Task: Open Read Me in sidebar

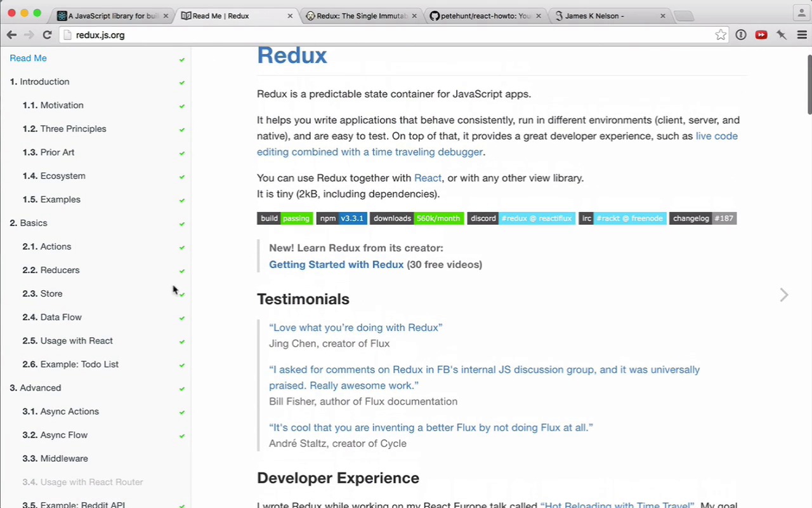Action: tap(28, 58)
